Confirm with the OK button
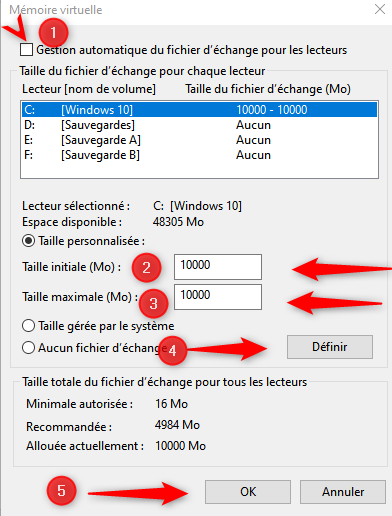The width and height of the screenshot is (392, 516). [x=248, y=492]
